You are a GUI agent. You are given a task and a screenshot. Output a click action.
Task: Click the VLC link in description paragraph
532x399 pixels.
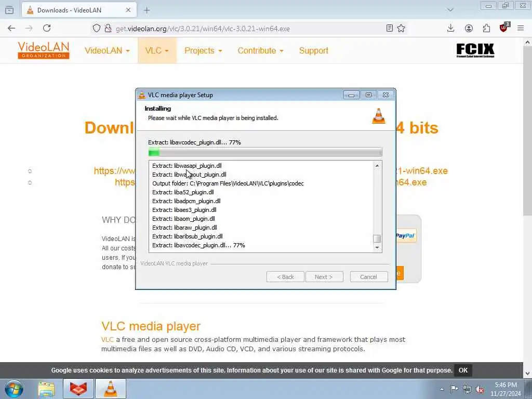tap(107, 340)
